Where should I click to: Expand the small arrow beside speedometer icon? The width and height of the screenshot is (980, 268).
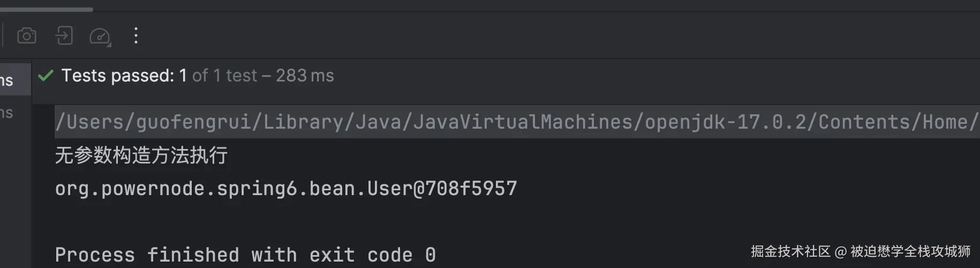pos(109,45)
